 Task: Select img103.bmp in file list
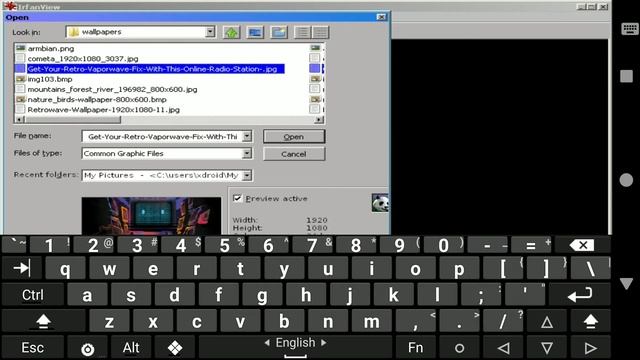pos(50,79)
